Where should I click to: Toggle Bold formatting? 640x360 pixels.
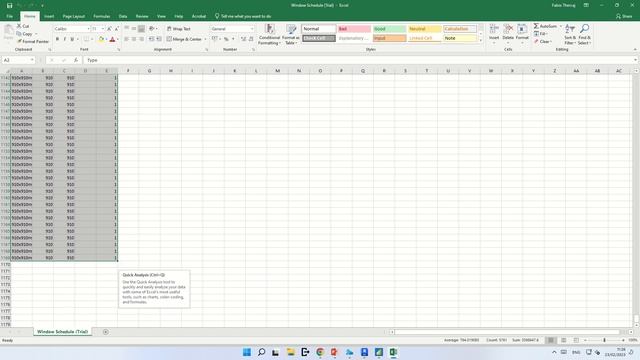coord(57,39)
